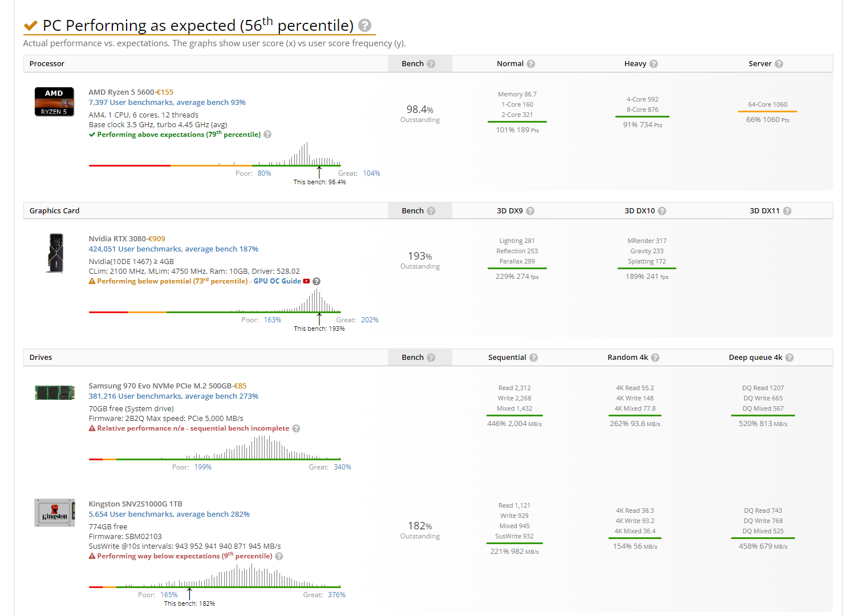Open 7,397 User benchmarks link for Ryzen
The height and width of the screenshot is (616, 856).
click(x=167, y=103)
